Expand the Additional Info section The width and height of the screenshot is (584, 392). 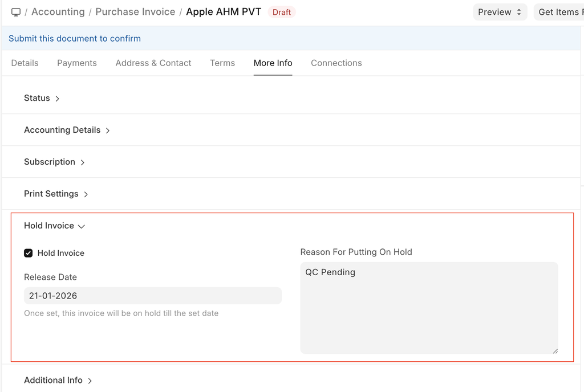[58, 380]
